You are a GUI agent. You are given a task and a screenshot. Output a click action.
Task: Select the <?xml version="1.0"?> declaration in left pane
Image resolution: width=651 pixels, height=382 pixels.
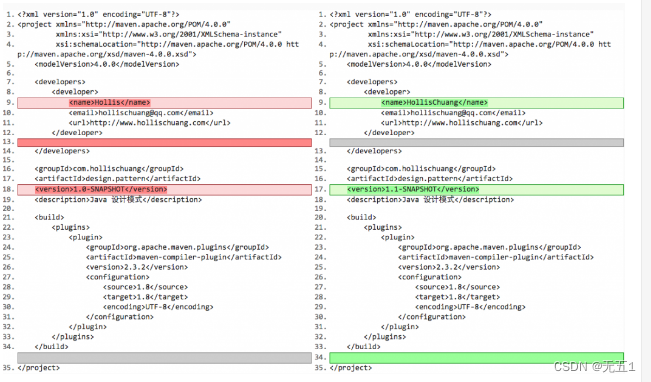98,15
